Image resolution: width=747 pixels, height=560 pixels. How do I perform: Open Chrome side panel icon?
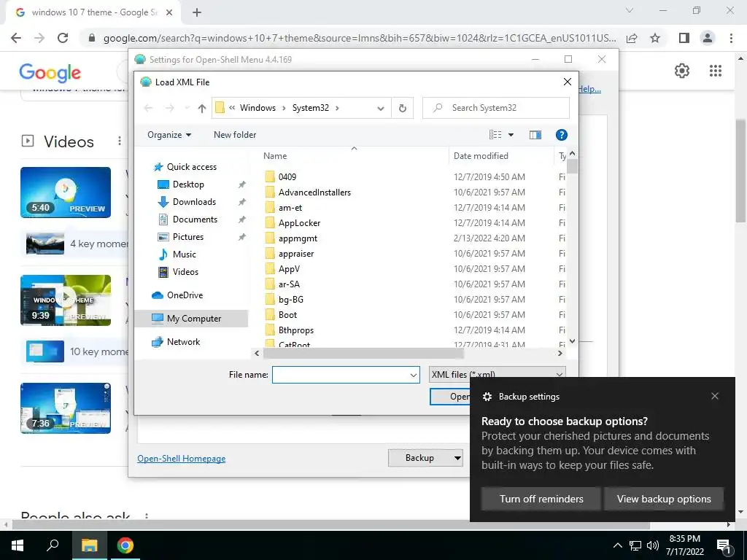coord(684,38)
